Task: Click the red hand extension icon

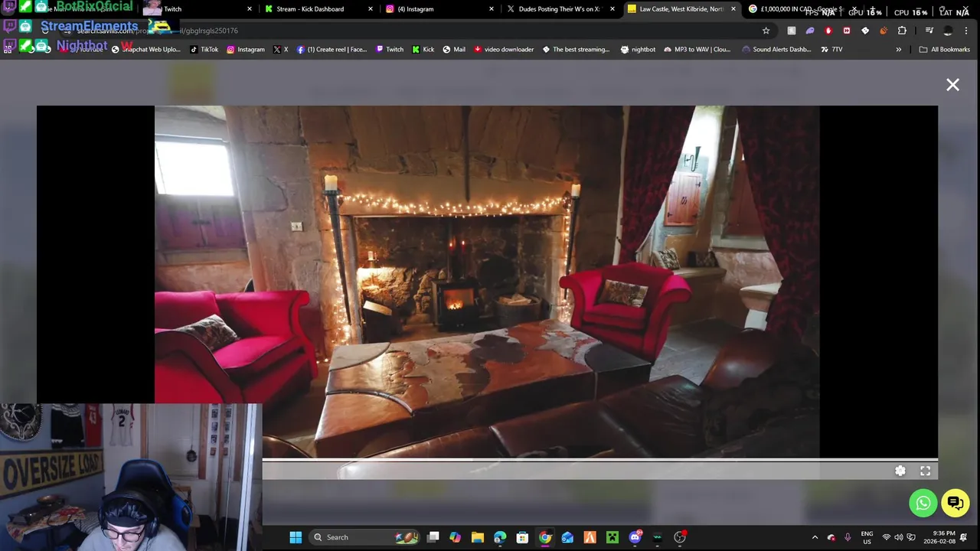Action: click(x=828, y=31)
